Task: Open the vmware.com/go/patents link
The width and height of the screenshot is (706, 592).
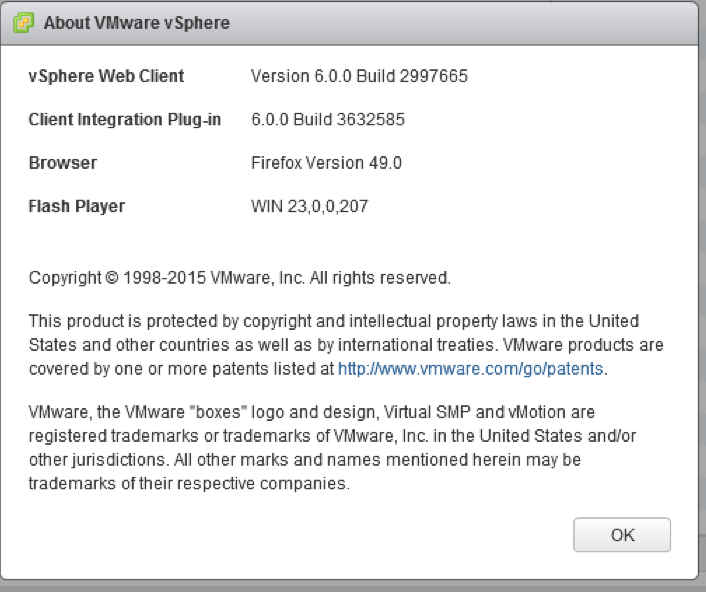Action: (x=471, y=369)
